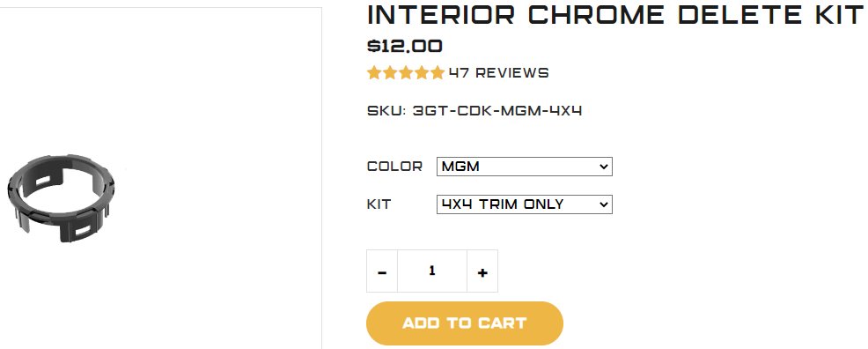Click the quantity input field showing 1
This screenshot has width=868, height=349.
point(432,271)
